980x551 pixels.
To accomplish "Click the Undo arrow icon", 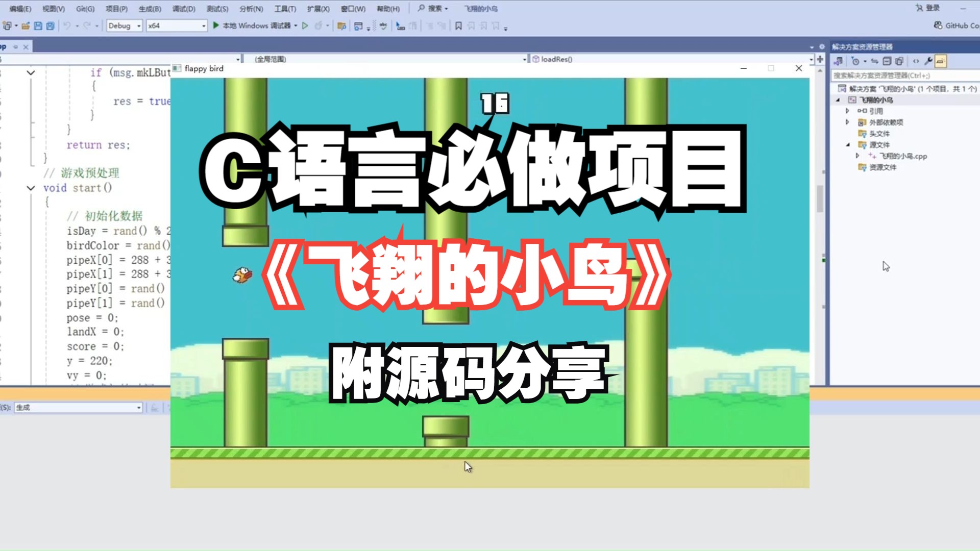I will [67, 26].
